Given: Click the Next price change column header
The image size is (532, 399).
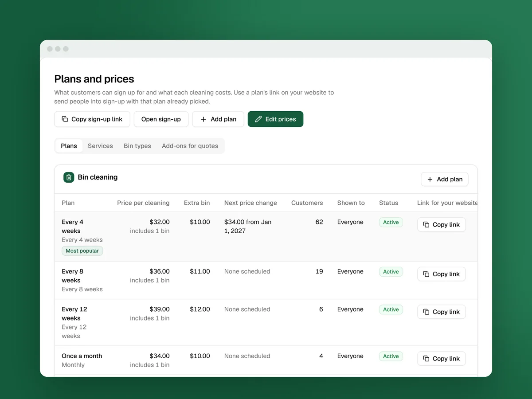Looking at the screenshot, I should pyautogui.click(x=250, y=203).
